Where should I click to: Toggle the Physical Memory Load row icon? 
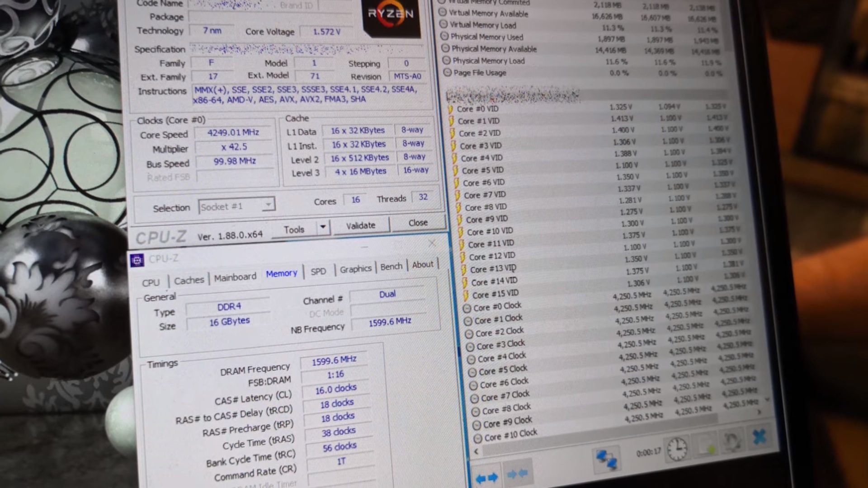446,61
